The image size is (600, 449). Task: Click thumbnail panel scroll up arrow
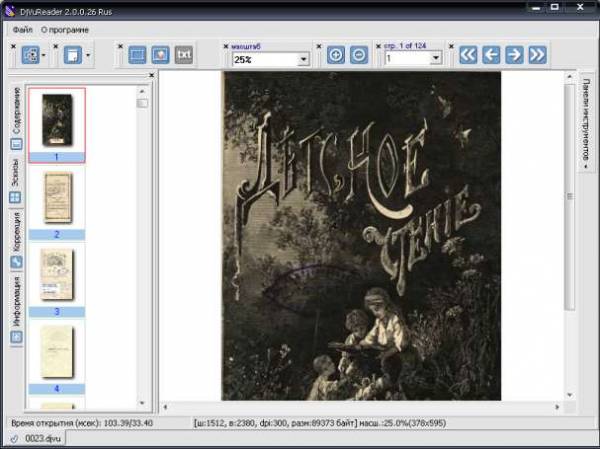[x=142, y=91]
